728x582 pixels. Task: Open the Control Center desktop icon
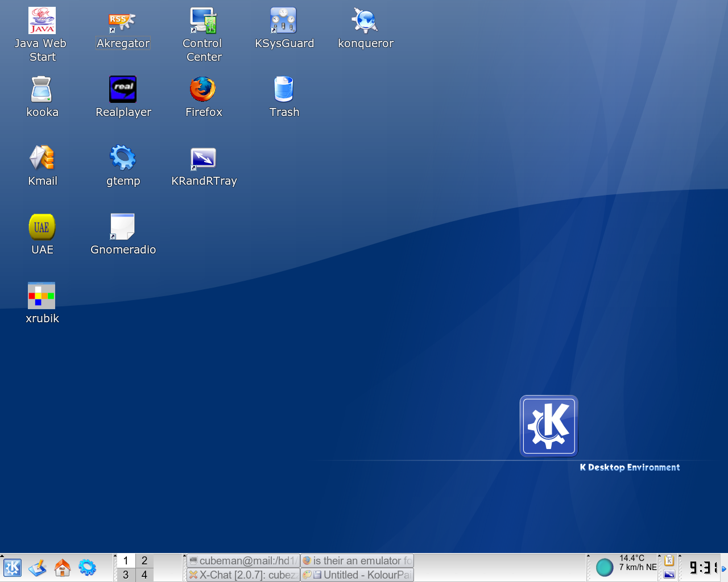coord(203,21)
